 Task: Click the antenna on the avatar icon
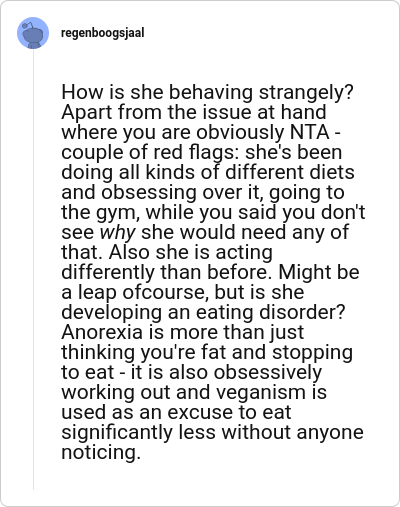coord(30,25)
